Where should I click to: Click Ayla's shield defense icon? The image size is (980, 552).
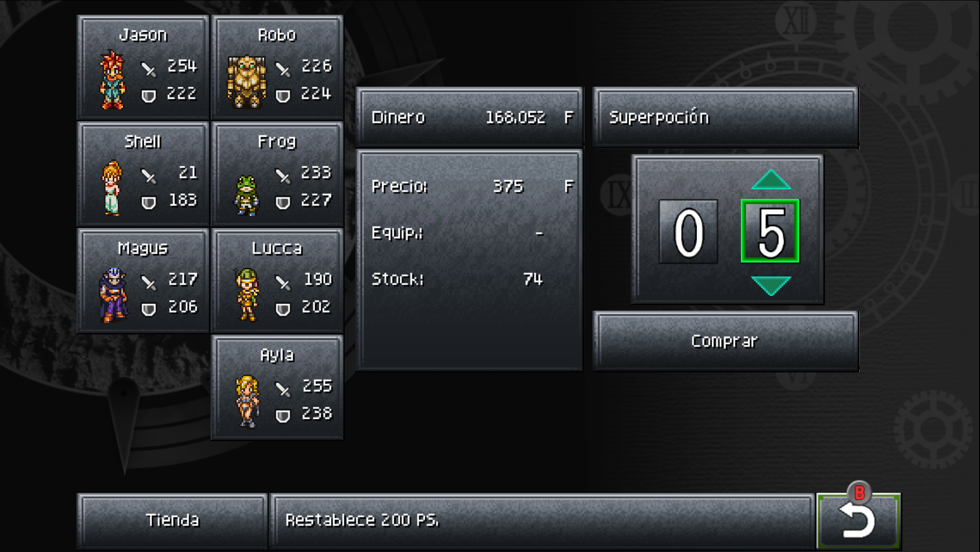282,416
